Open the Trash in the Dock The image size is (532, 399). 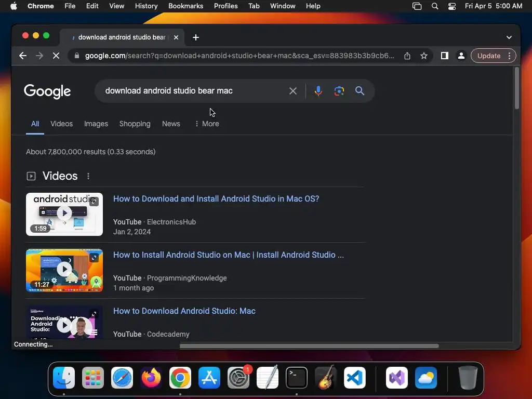(468, 378)
